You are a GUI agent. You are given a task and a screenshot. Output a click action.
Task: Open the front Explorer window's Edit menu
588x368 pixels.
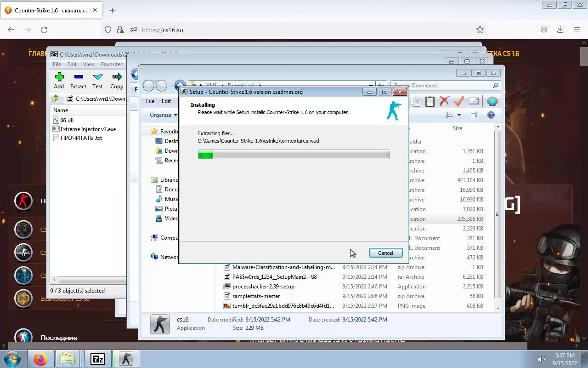point(166,101)
